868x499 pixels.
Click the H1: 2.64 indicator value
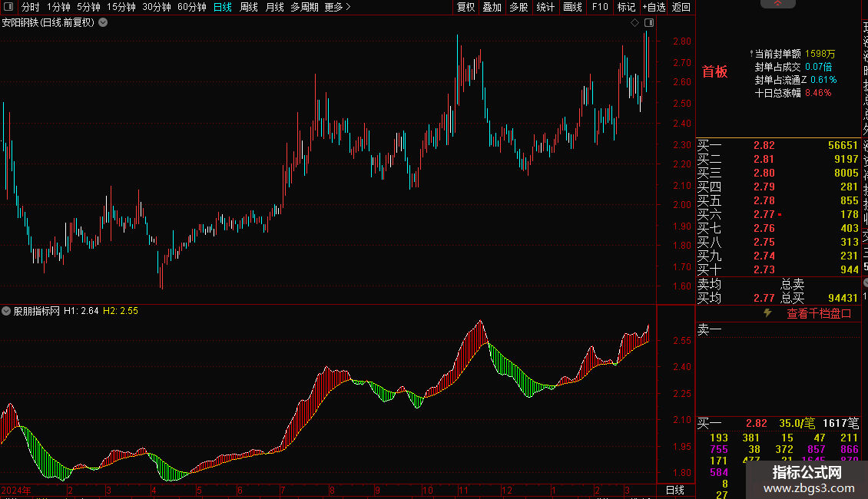click(81, 311)
